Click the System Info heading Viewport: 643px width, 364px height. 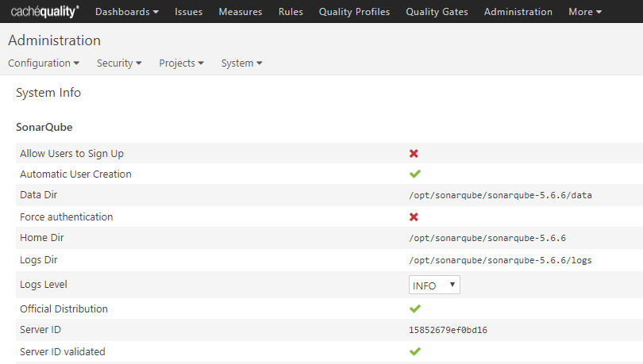pyautogui.click(x=48, y=93)
